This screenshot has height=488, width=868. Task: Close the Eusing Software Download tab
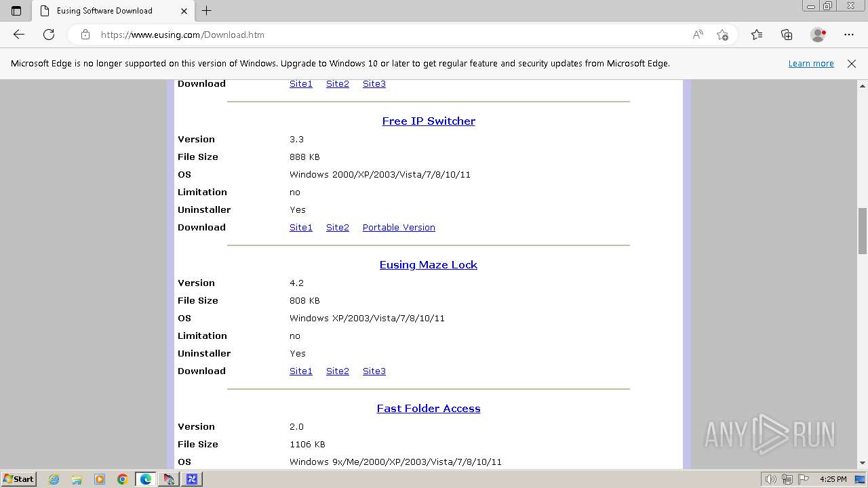tap(184, 11)
